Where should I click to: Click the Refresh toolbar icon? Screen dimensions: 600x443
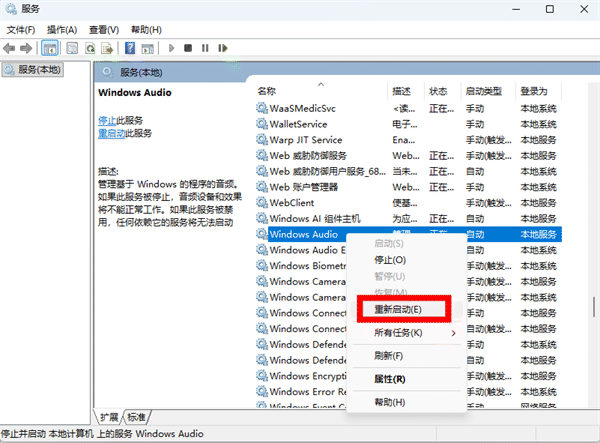click(x=90, y=48)
